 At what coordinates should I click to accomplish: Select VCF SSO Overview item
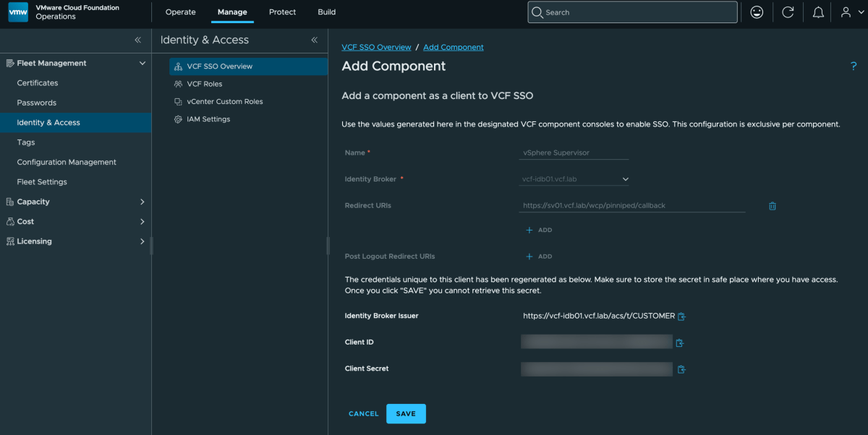tap(248, 66)
